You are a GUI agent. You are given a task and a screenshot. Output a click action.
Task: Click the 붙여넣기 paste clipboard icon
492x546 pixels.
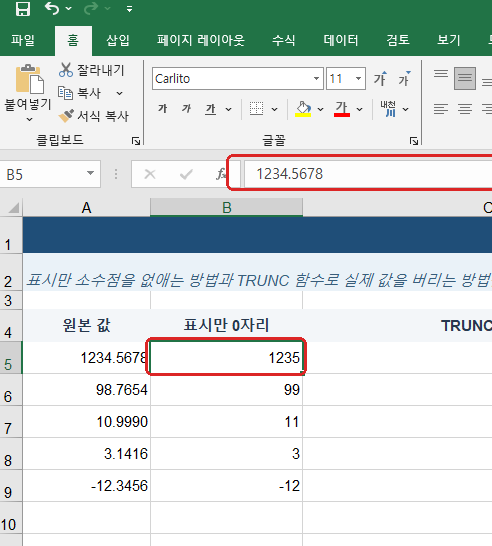click(x=29, y=79)
